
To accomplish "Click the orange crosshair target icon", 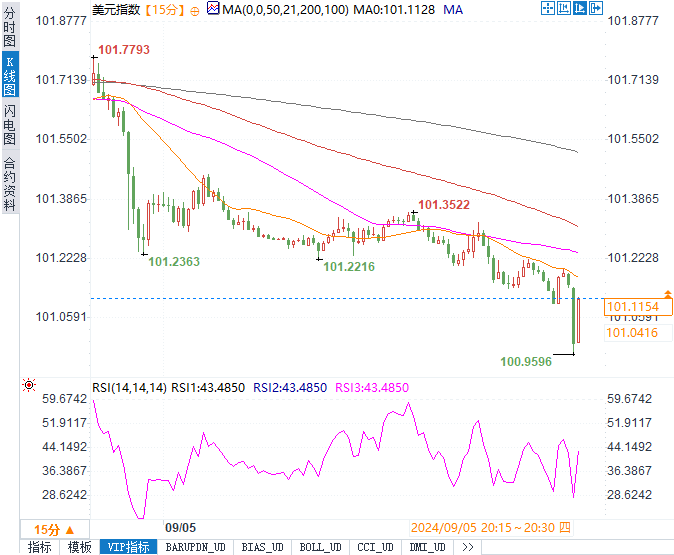I will coord(195,11).
